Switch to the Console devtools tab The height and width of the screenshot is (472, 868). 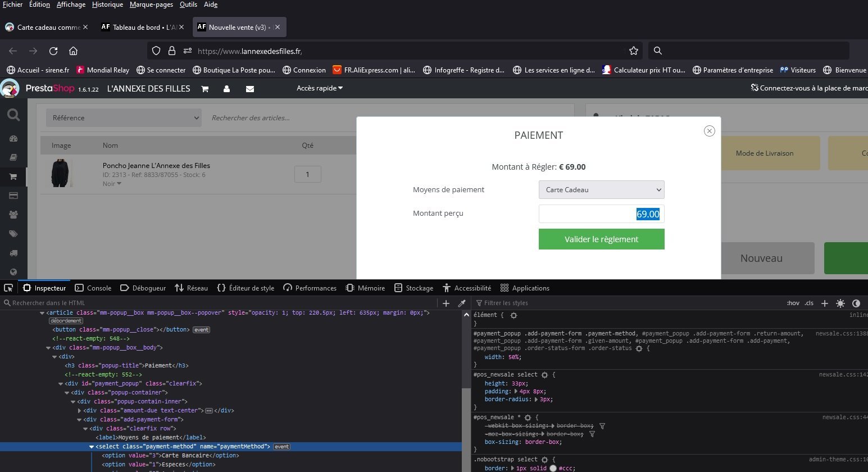(x=93, y=288)
